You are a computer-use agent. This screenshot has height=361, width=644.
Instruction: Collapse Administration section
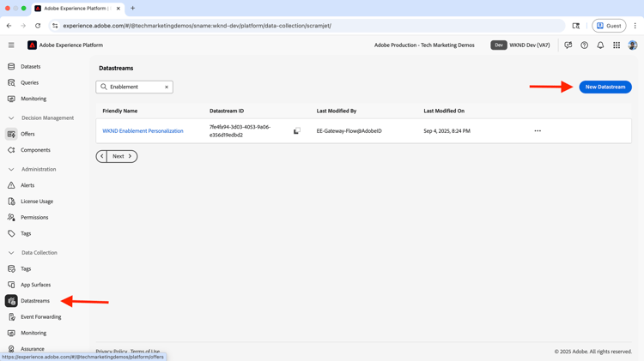pos(11,169)
